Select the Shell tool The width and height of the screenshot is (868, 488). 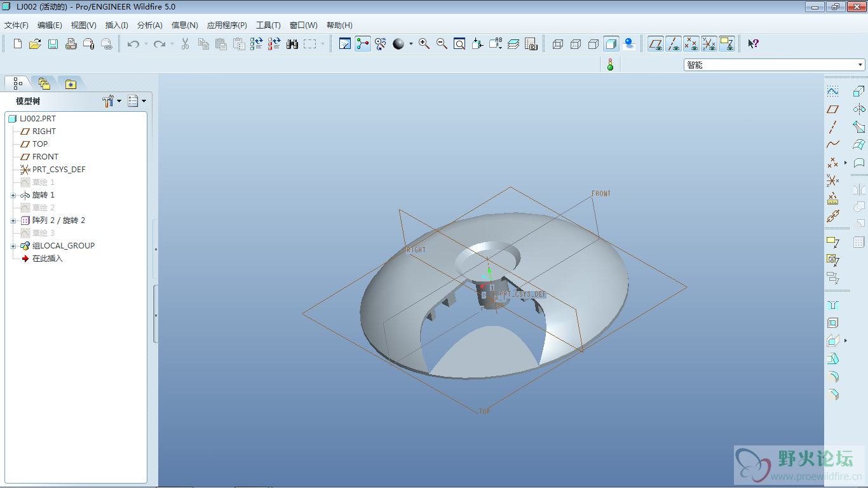tap(832, 323)
